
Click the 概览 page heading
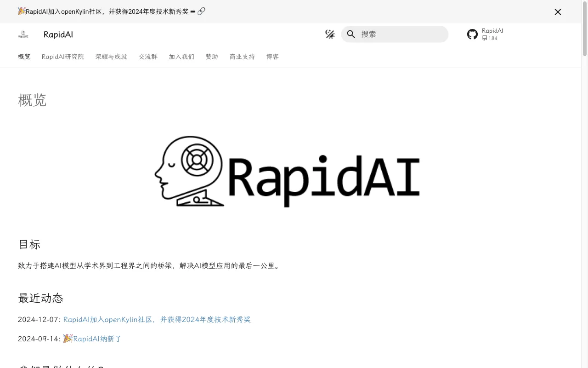32,100
